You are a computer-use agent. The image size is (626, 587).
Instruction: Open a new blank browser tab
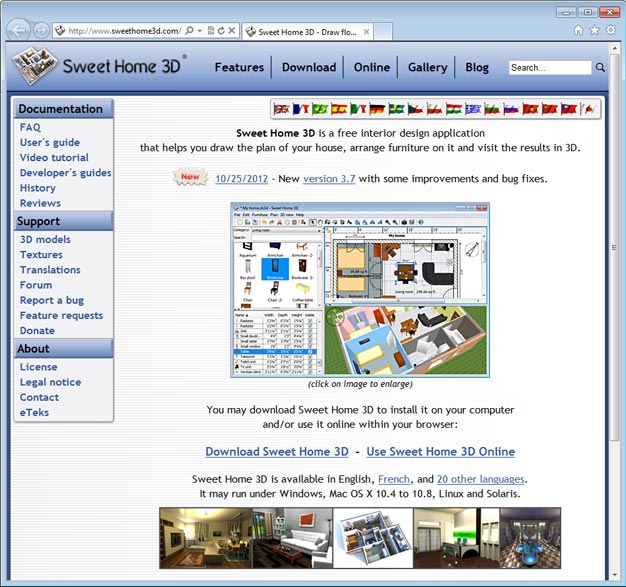(383, 32)
